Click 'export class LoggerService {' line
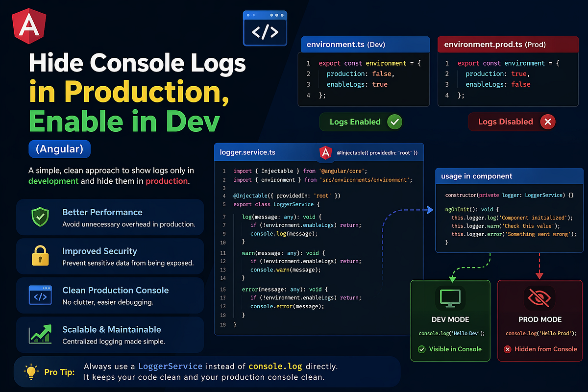This screenshot has height=392, width=588. pos(276,204)
